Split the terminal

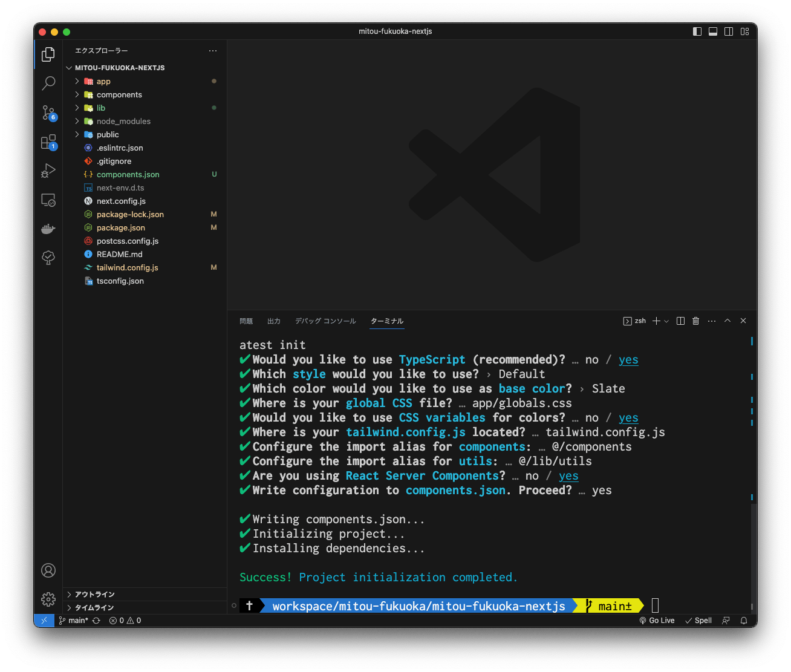680,321
